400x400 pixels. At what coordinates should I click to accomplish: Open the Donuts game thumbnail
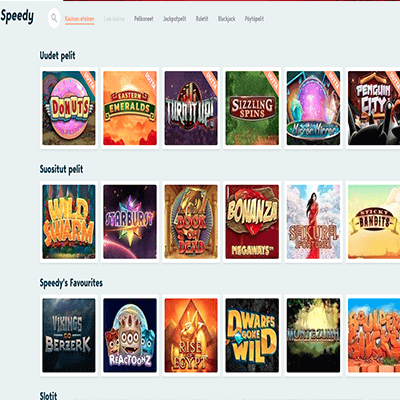point(69,108)
